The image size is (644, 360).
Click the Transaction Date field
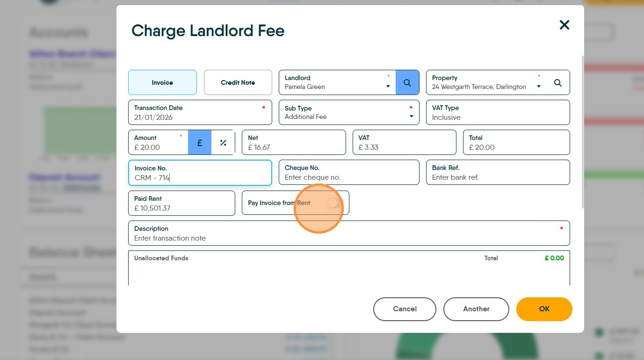pos(200,112)
